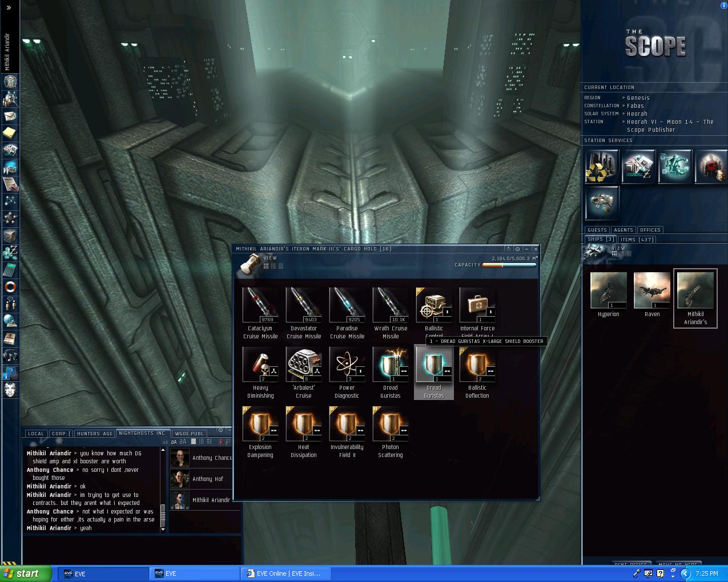The width and height of the screenshot is (728, 582).
Task: Expand the sidebar with the double chevron
Action: click(9, 7)
